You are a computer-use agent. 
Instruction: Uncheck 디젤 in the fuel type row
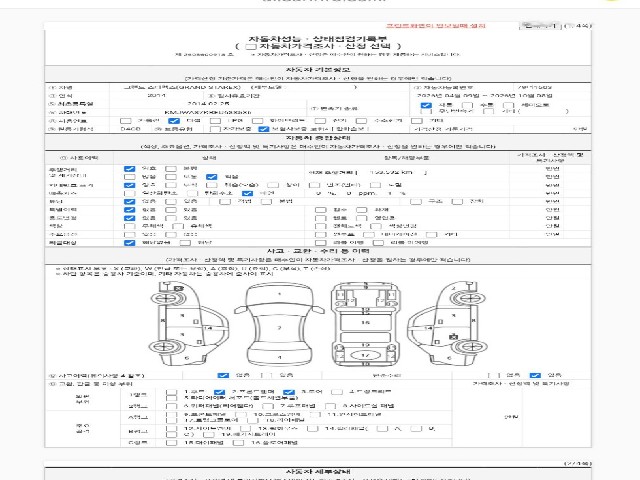pos(174,121)
